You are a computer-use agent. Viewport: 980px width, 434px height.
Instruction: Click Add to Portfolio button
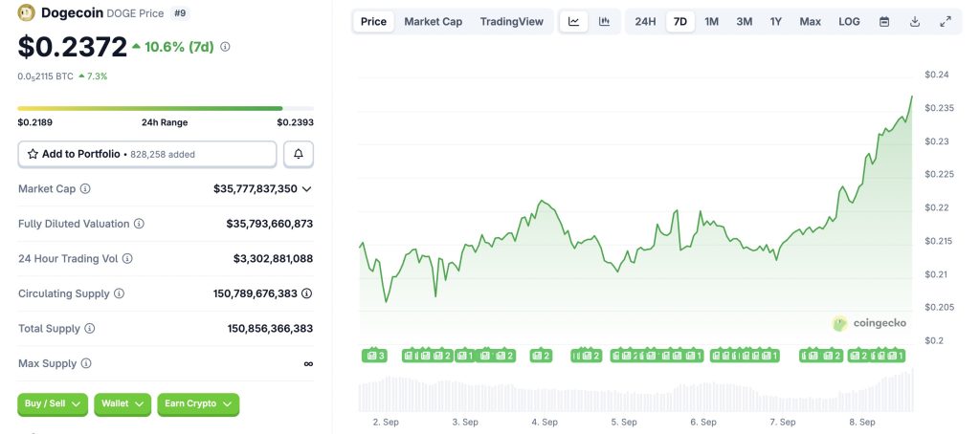coord(146,154)
